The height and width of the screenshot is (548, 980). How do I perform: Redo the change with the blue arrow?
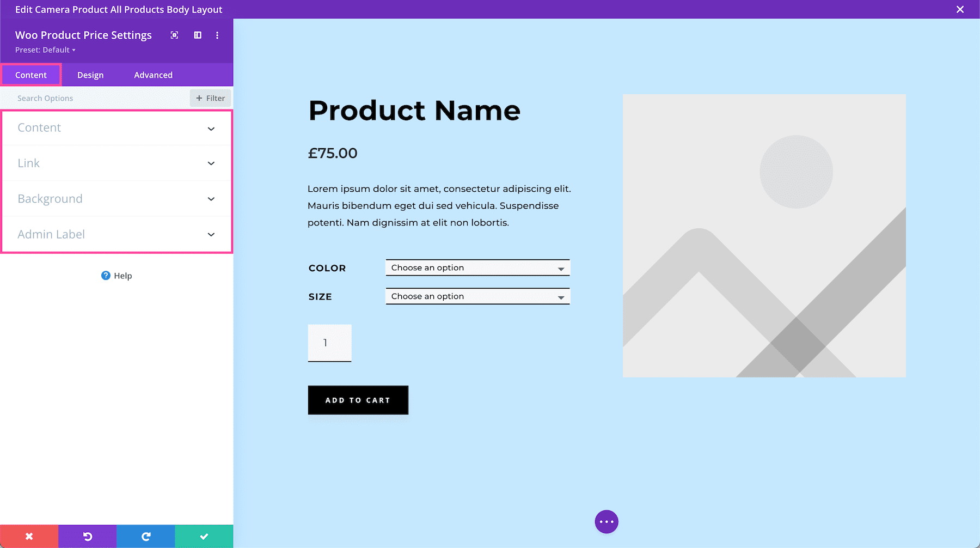tap(145, 536)
